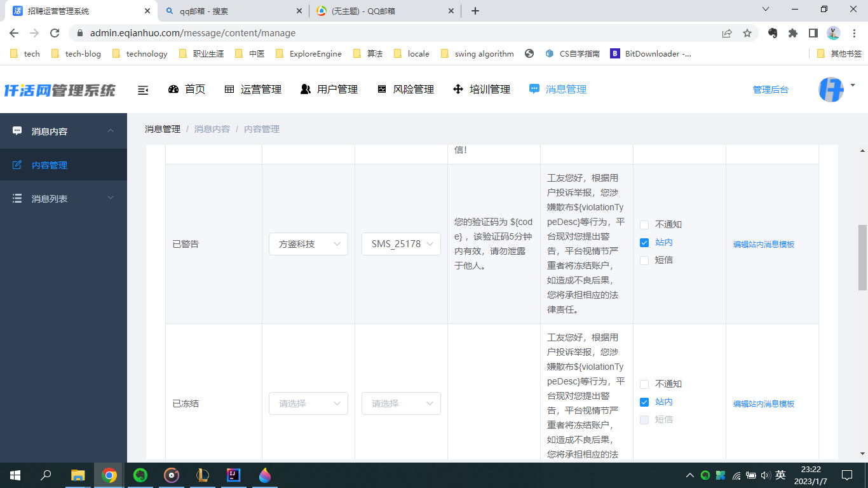Open 首页 dashboard page
Screen dimensions: 868x488
pos(187,90)
